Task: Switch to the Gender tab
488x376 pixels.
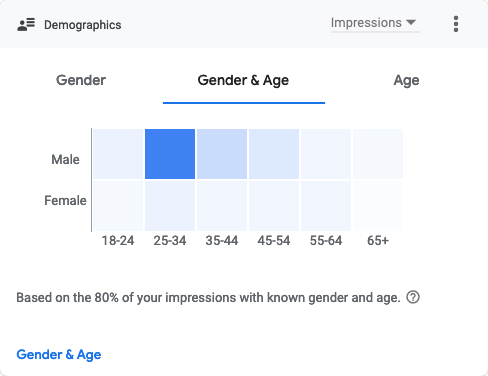Action: [81, 80]
